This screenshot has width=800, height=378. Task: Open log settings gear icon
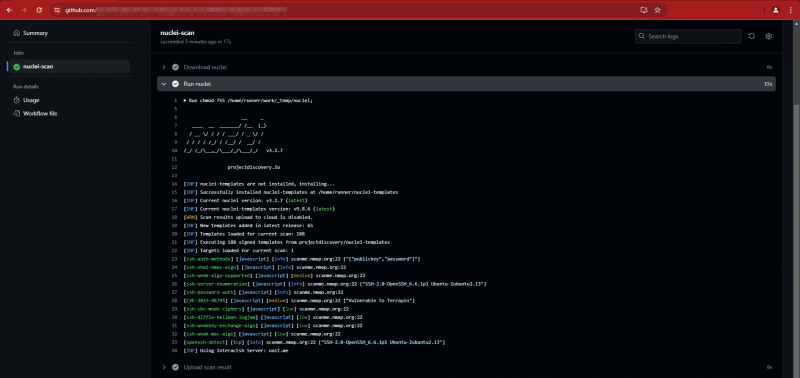768,36
